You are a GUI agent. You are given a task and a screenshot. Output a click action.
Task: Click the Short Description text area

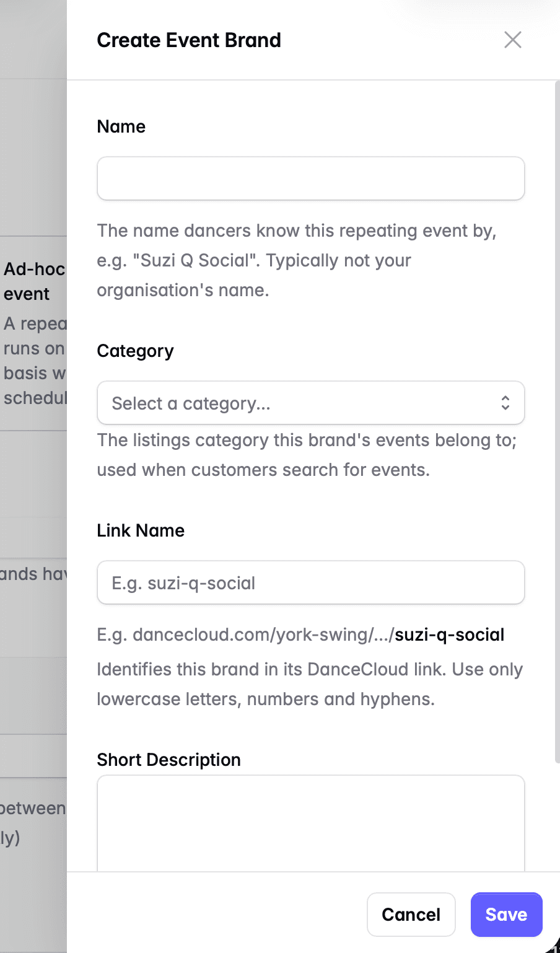tap(311, 823)
